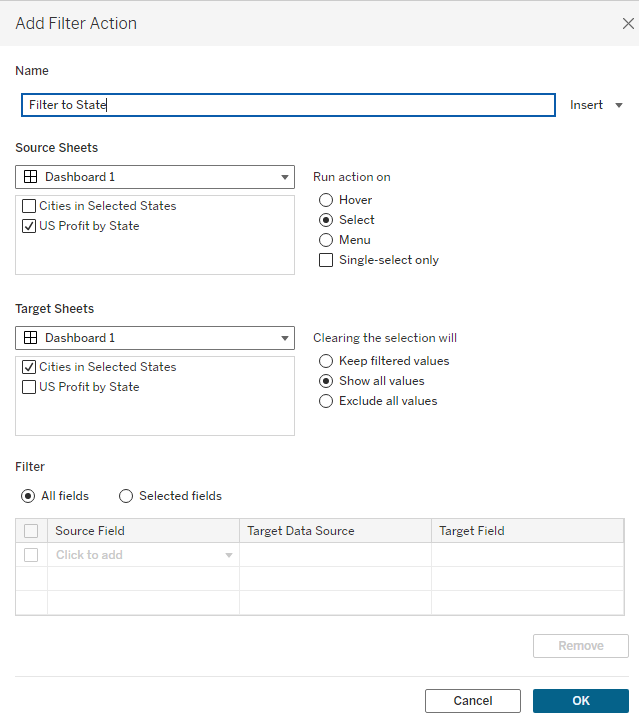Choose Exclude all values option
The width and height of the screenshot is (639, 727).
[326, 401]
